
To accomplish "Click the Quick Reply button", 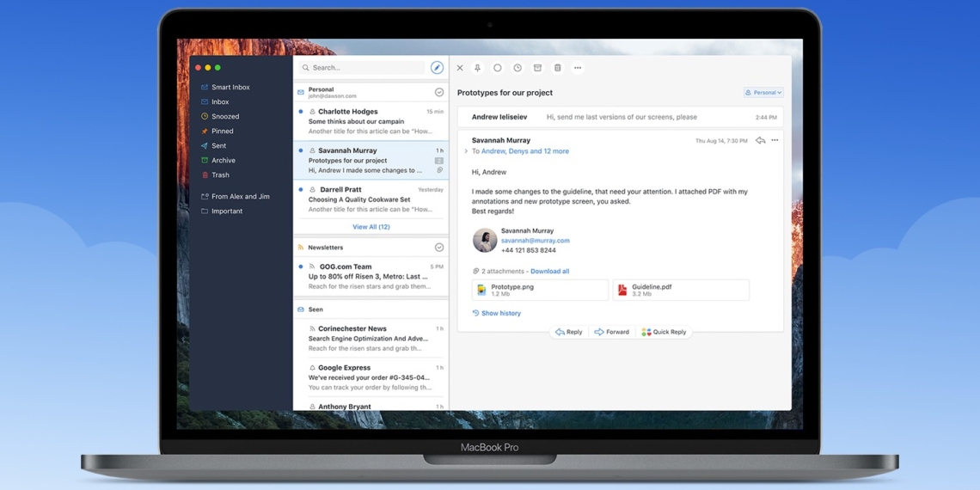I will (664, 332).
